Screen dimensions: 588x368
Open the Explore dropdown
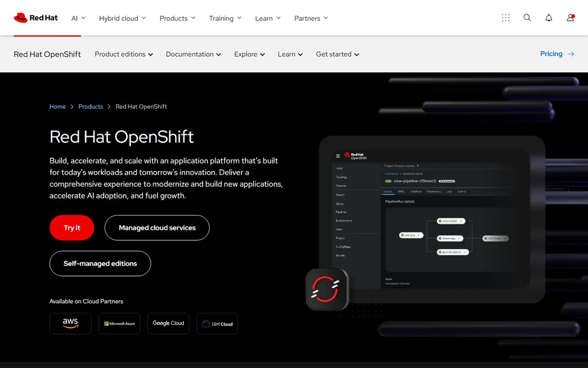(x=250, y=54)
